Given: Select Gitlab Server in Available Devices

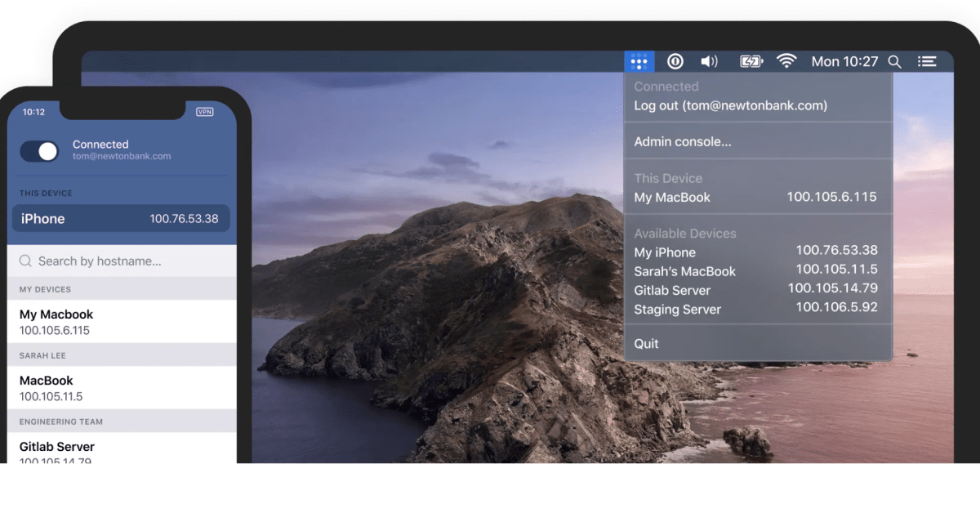Looking at the screenshot, I should point(672,290).
